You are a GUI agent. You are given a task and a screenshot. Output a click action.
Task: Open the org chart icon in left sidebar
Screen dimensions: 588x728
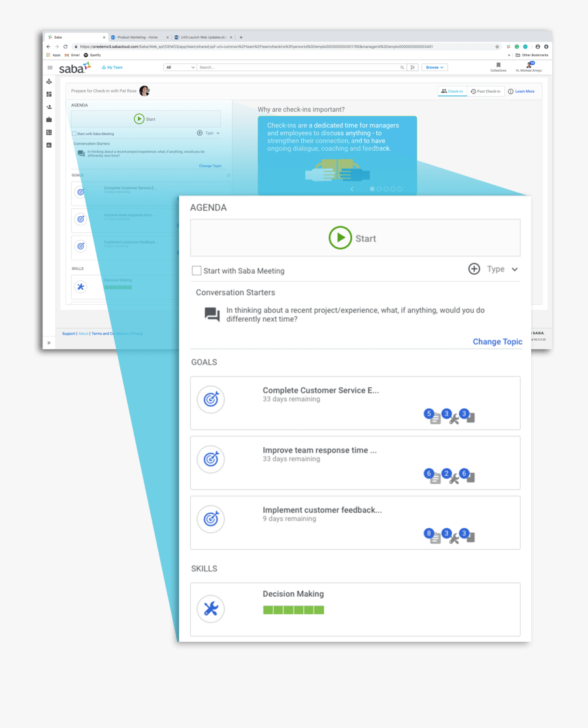tap(49, 82)
